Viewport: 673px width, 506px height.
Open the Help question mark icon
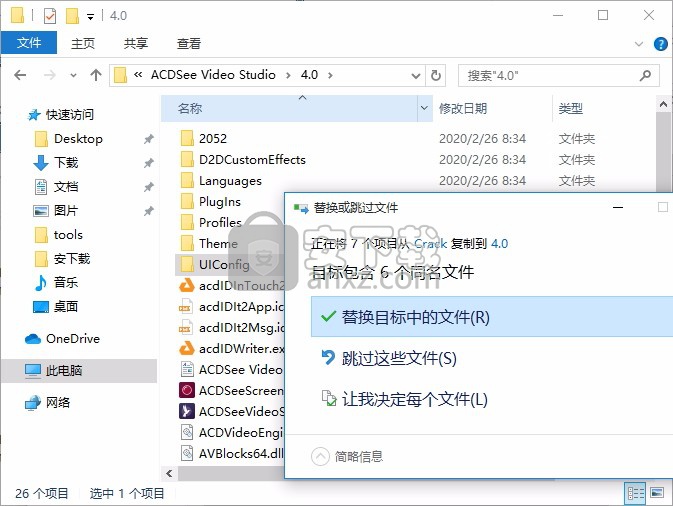(x=660, y=44)
